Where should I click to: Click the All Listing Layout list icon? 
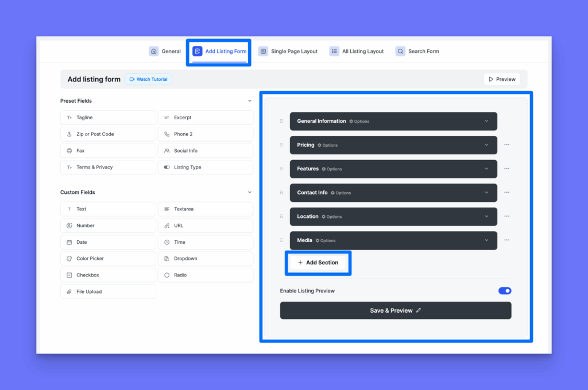pos(334,52)
